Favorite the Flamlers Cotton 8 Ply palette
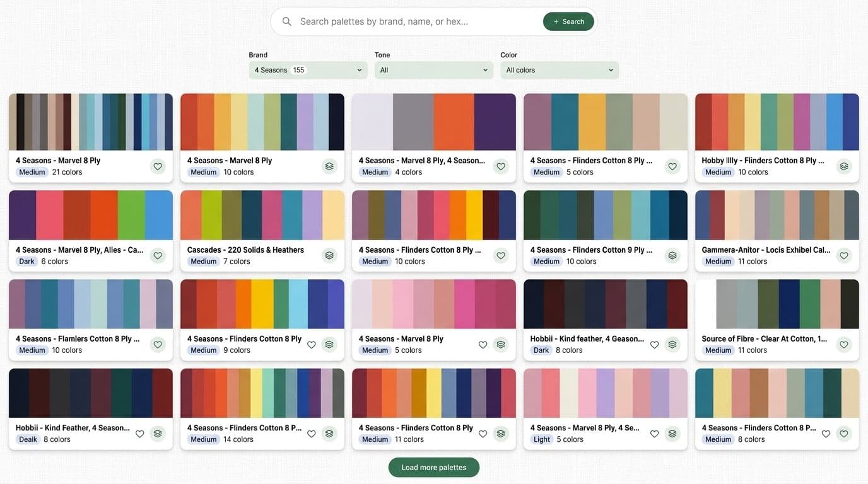This screenshot has height=484, width=868. click(x=158, y=345)
